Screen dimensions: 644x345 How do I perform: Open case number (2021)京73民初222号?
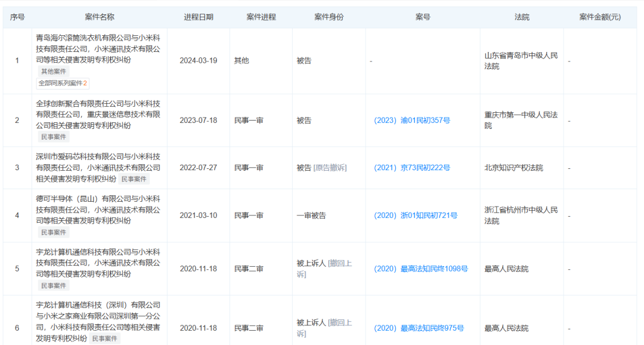[x=412, y=168]
